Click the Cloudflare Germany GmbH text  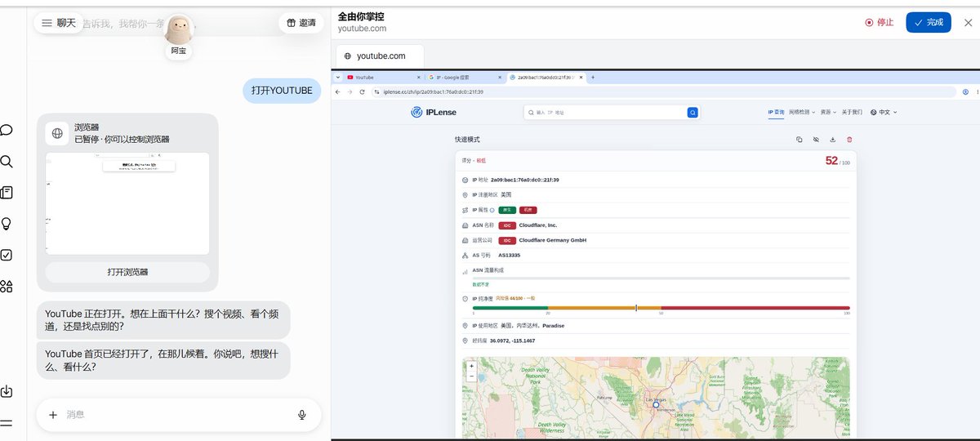tap(553, 240)
